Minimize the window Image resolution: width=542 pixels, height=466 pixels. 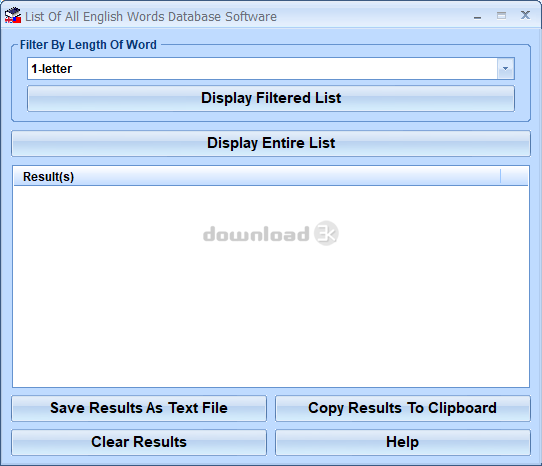pos(477,16)
